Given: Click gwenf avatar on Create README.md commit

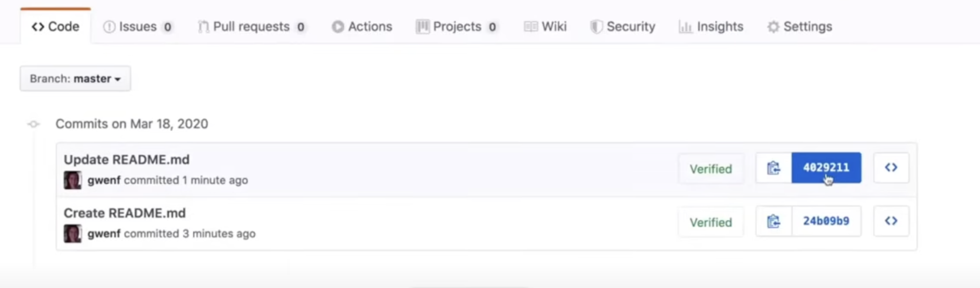Looking at the screenshot, I should tap(73, 234).
